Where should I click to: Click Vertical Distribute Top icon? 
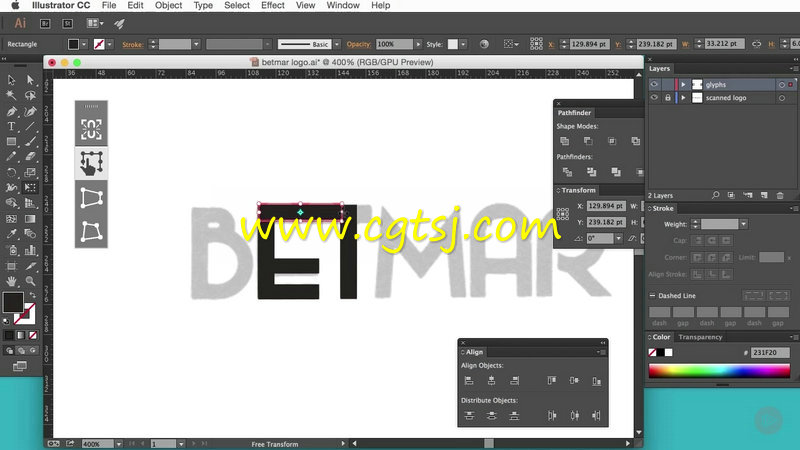[x=469, y=416]
